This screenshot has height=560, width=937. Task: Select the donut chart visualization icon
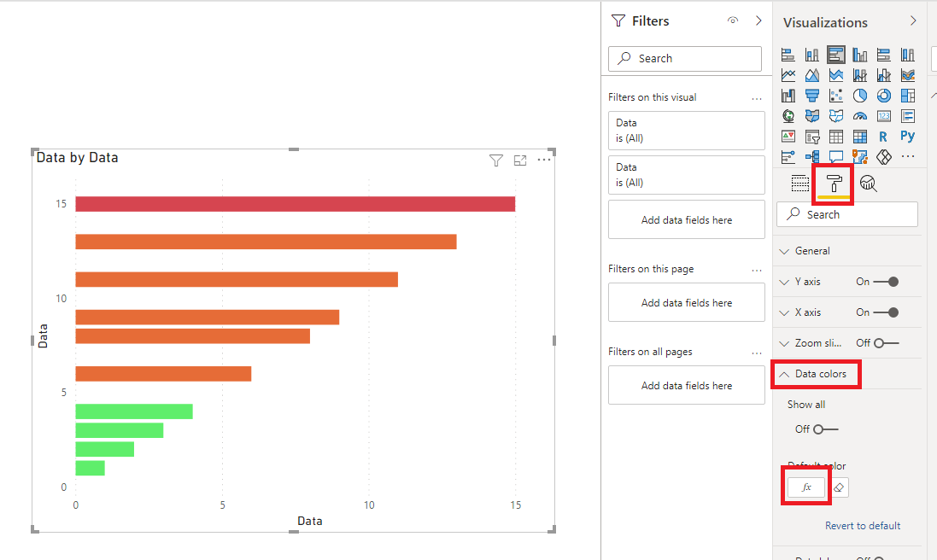pos(883,96)
